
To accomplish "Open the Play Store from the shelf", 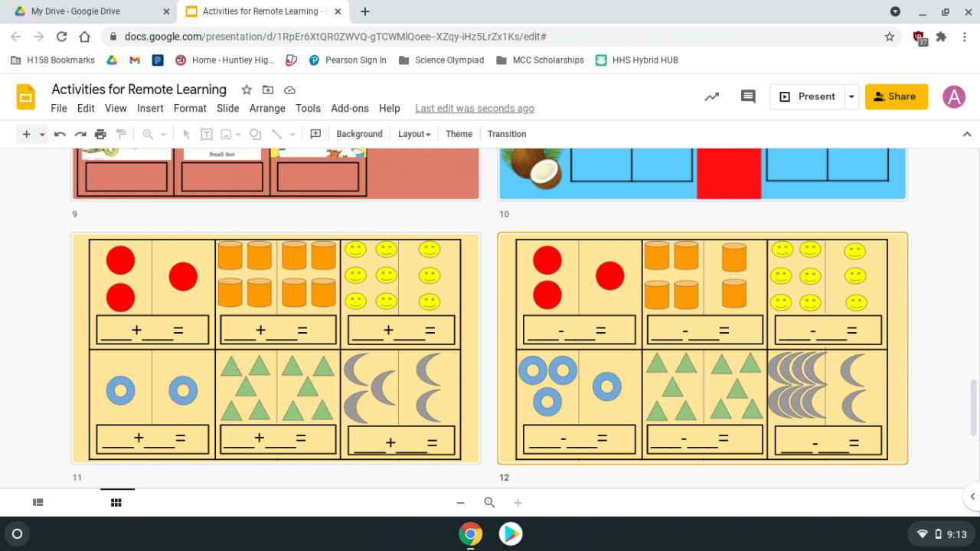I will pos(511,533).
